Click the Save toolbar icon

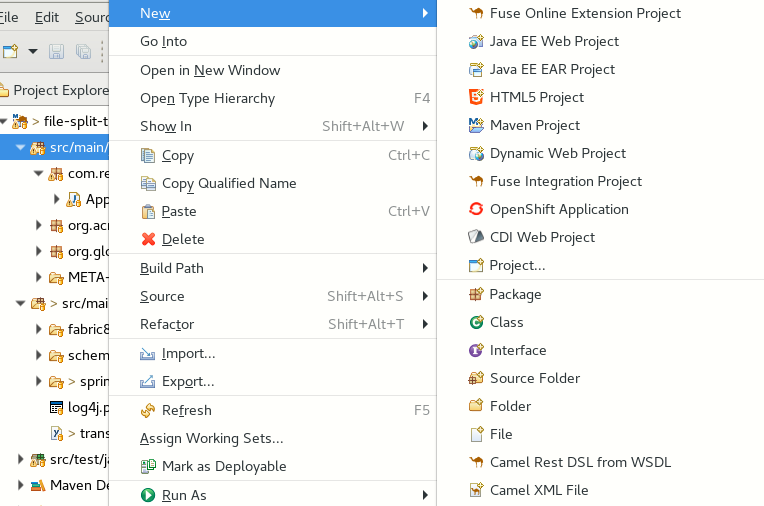[x=57, y=51]
